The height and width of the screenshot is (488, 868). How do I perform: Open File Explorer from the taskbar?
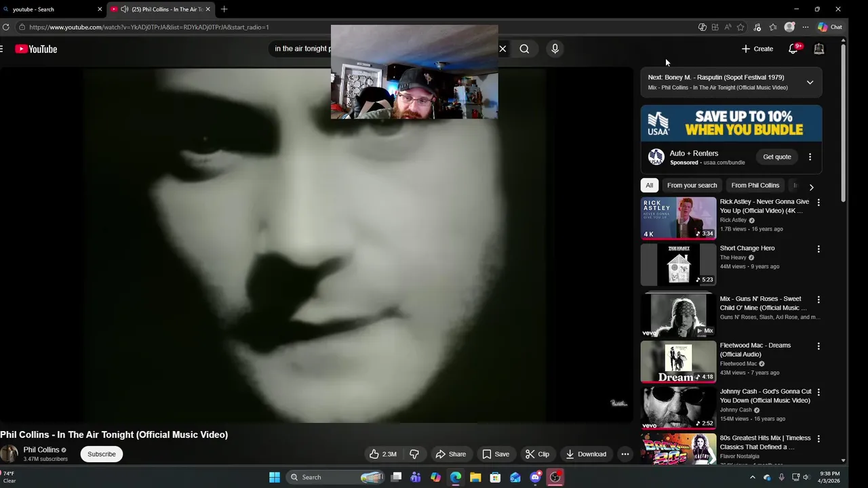click(475, 477)
